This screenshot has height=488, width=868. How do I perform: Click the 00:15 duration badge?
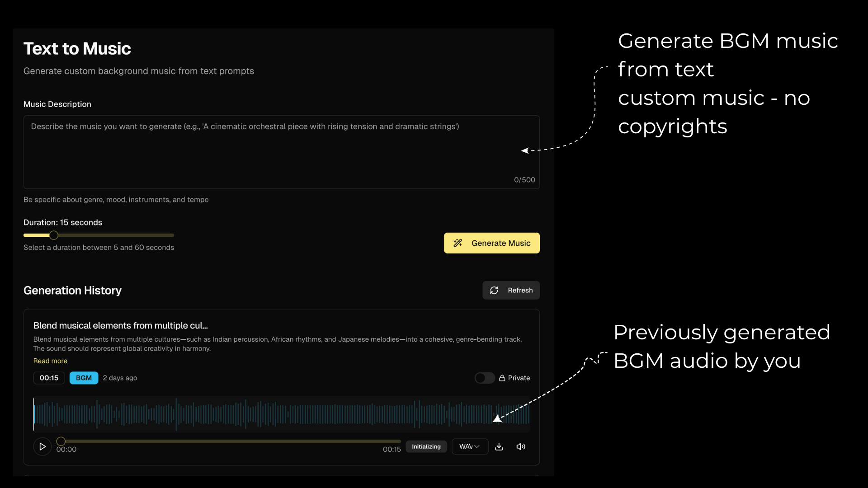click(x=49, y=378)
